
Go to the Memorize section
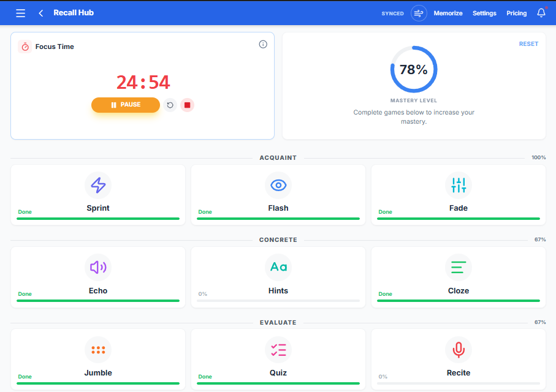point(448,13)
